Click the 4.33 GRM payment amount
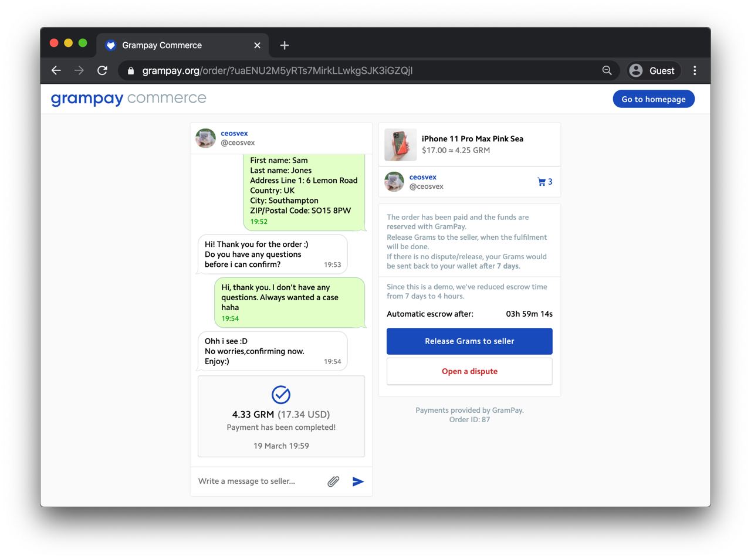Viewport: 751px width, 560px height. click(253, 415)
